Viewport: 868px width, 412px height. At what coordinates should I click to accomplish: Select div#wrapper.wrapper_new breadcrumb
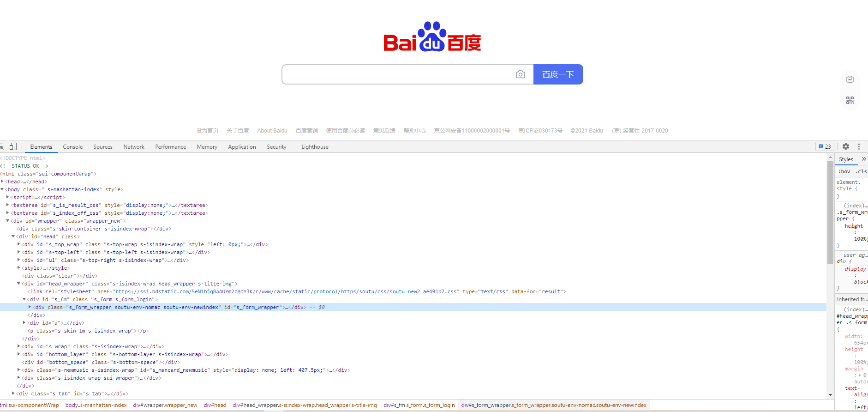[165, 405]
